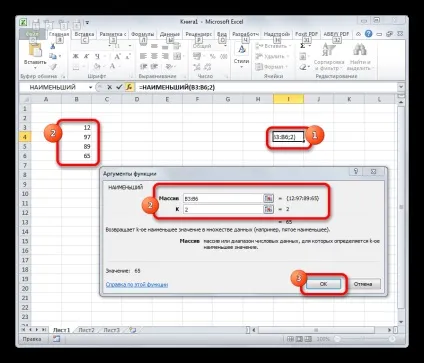Click the font color A icon

pyautogui.click(x=112, y=67)
